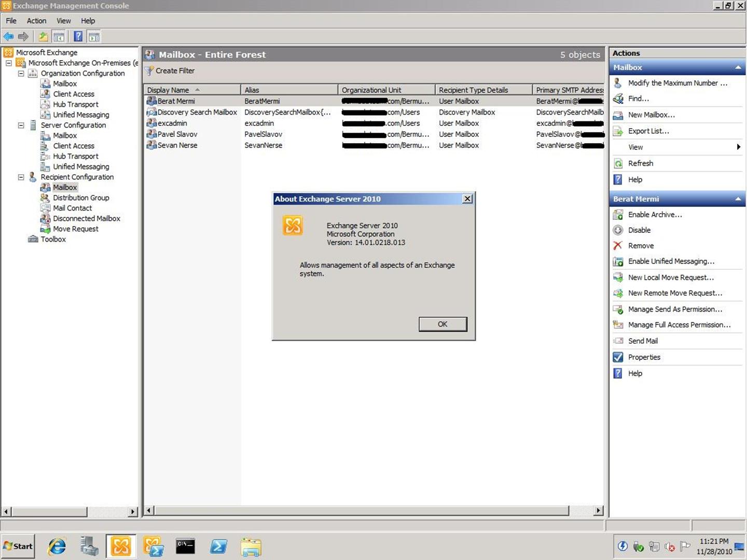This screenshot has width=747, height=560.
Task: Click the Find action icon
Action: tap(618, 99)
